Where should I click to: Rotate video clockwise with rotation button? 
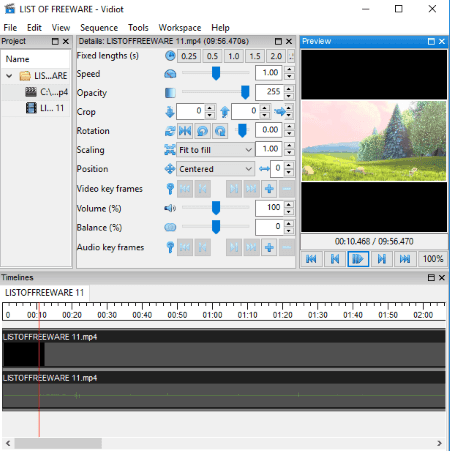pyautogui.click(x=220, y=131)
